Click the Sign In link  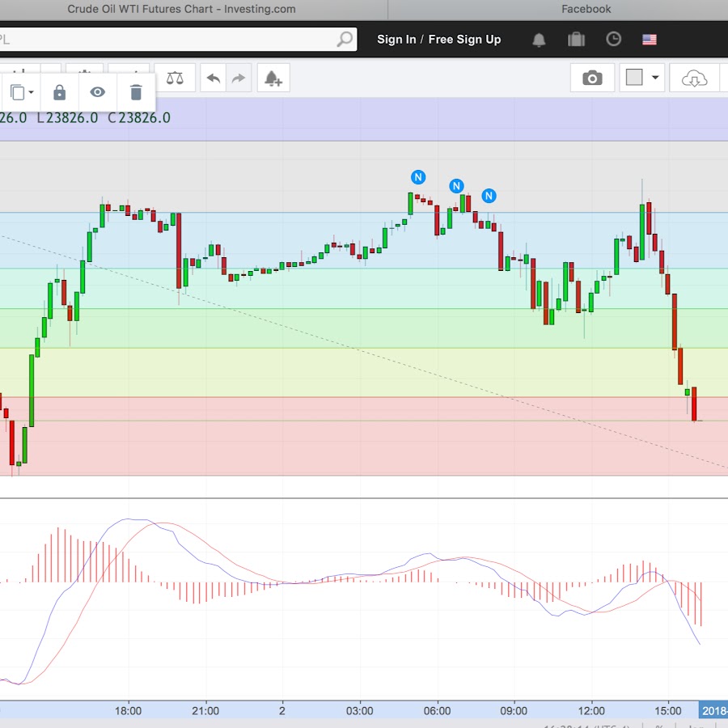coord(396,39)
